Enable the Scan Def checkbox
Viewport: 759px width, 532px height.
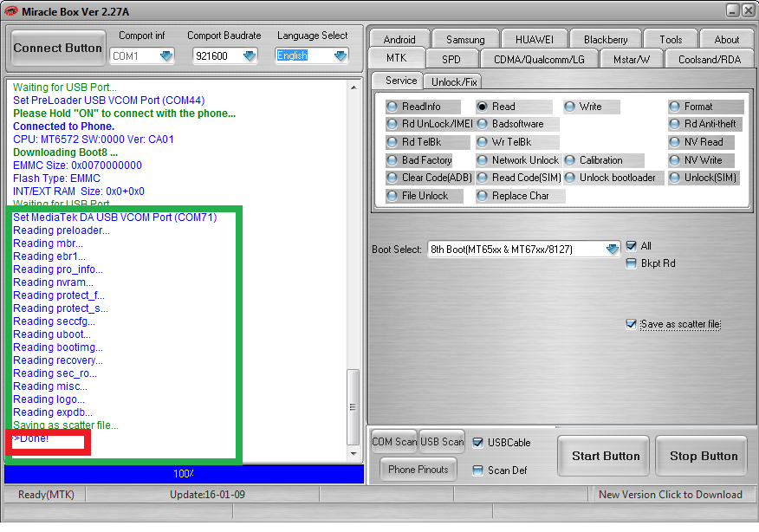coord(477,470)
